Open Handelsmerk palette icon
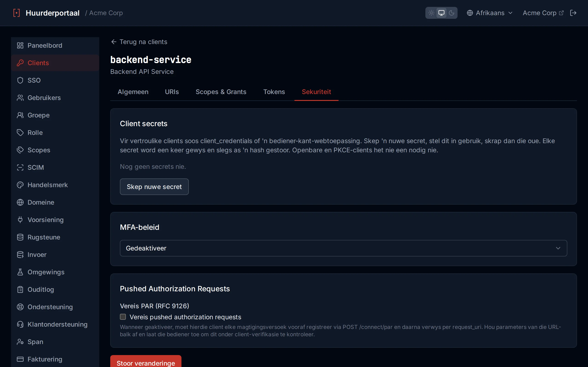The width and height of the screenshot is (588, 367). [x=20, y=185]
